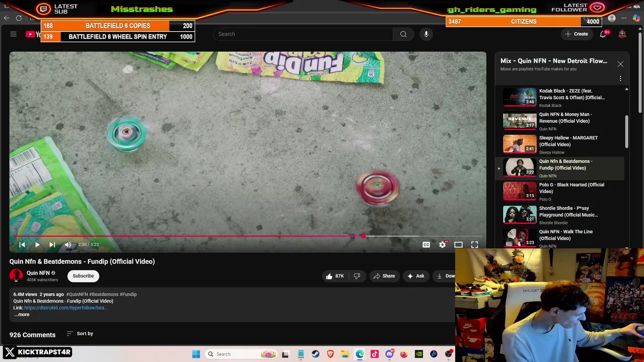Open Notepad from the taskbar
Screen dimensions: 644x362
coord(300,354)
